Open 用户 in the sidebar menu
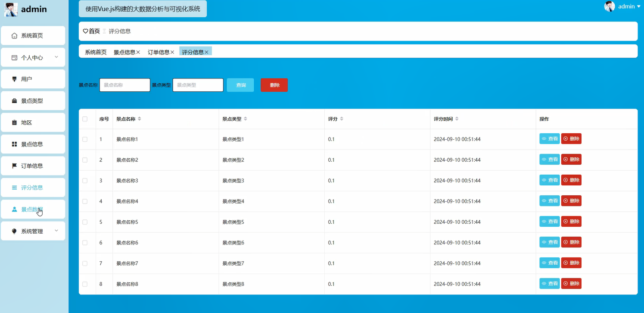 coord(33,79)
